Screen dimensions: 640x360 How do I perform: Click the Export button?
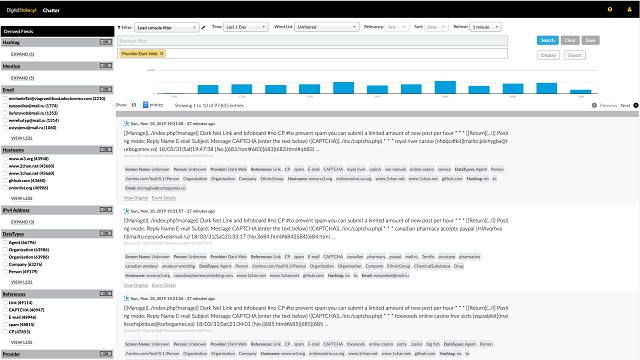[575, 55]
